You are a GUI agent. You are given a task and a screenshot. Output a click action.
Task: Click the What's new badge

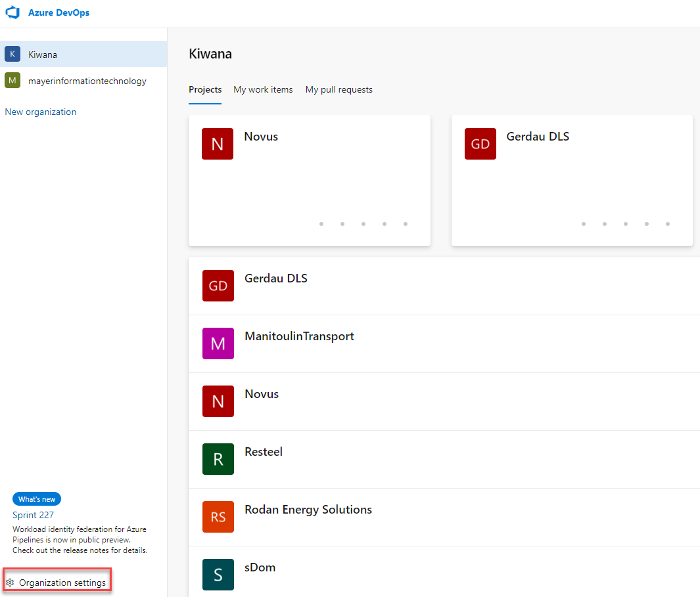(x=37, y=499)
